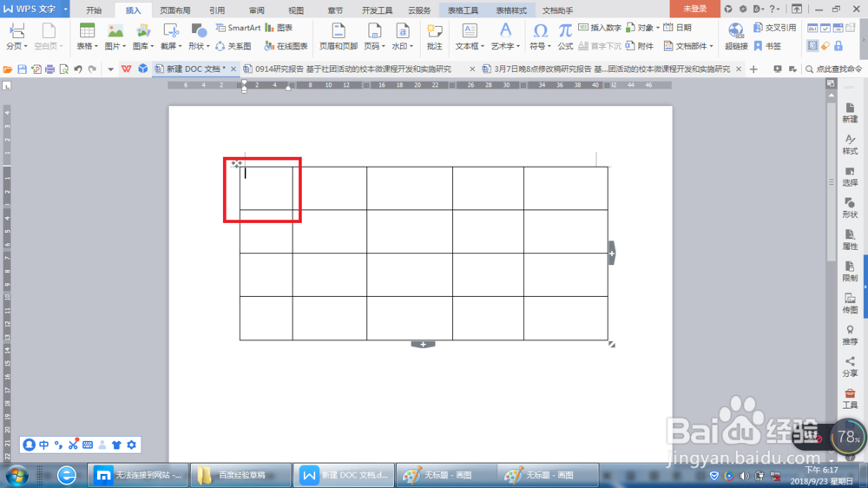Insert a 公式 formula

pos(565,36)
